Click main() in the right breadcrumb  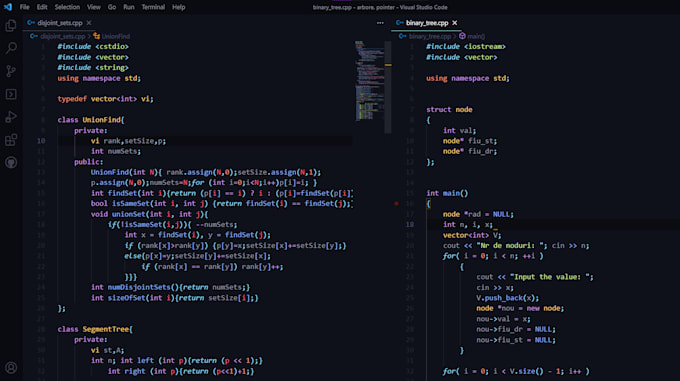[476, 36]
